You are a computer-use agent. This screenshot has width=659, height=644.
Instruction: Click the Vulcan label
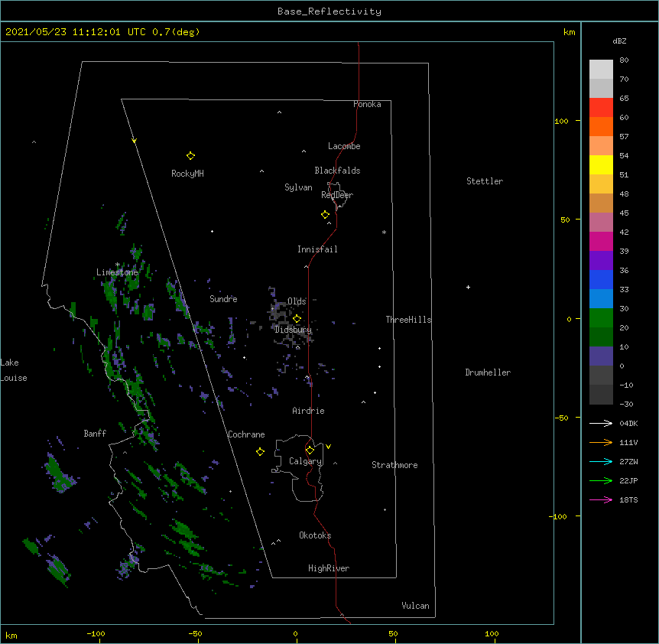point(415,606)
